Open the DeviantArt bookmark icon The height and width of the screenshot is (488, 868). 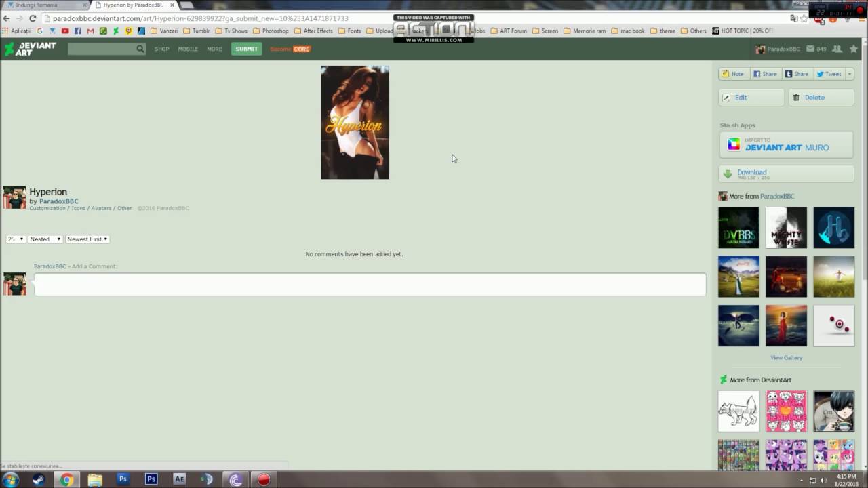(116, 30)
